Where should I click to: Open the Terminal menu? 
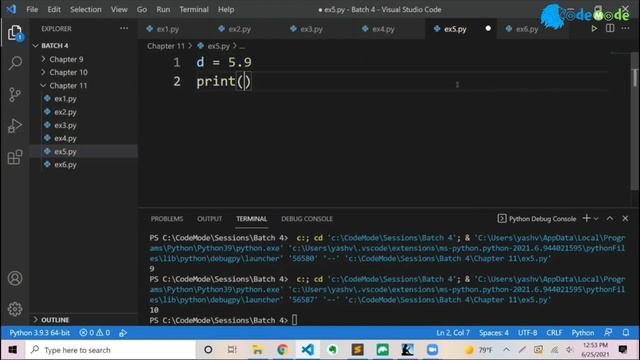click(193, 9)
